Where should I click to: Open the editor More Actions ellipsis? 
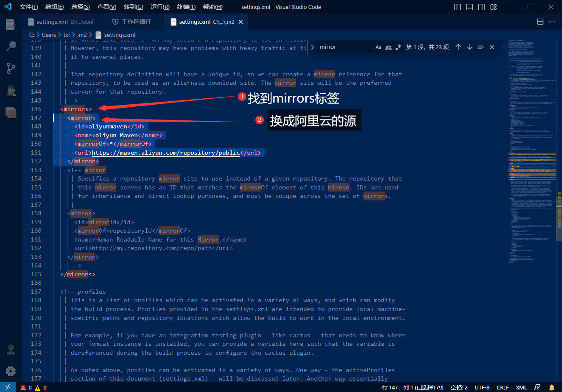point(552,22)
